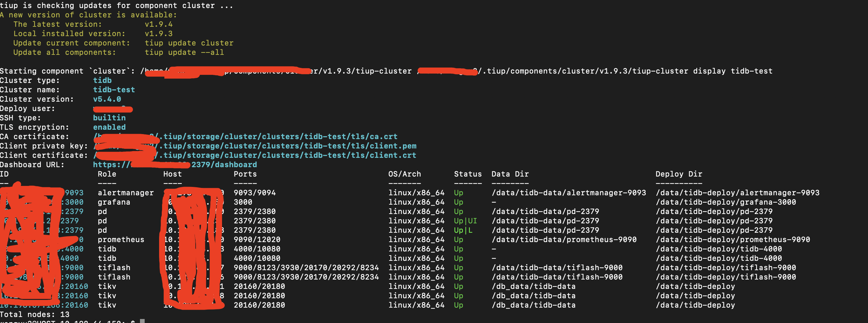Click the 'Deploy Dir' column header

point(679,174)
